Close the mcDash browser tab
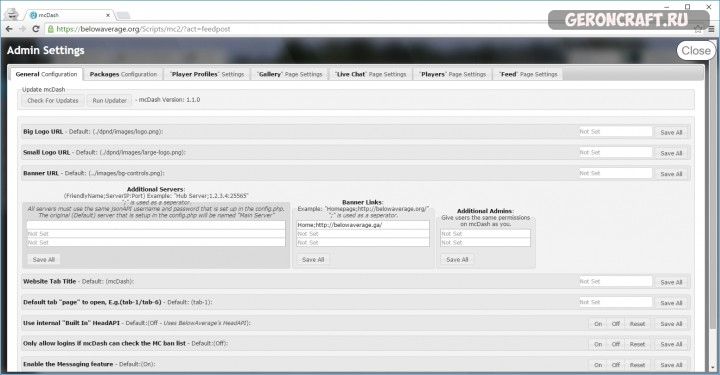The width and height of the screenshot is (720, 375). click(108, 15)
